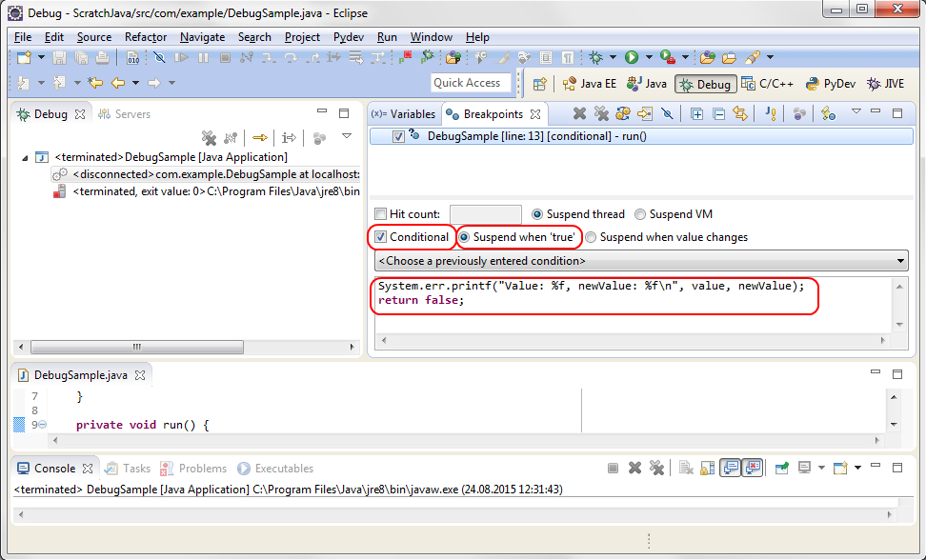The image size is (926, 560).
Task: Toggle the Conditional checkbox
Action: tap(381, 237)
